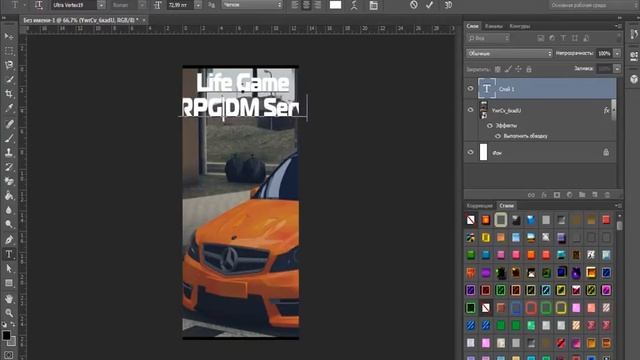Select the Blur tool
The width and height of the screenshot is (640, 360).
tap(9, 210)
